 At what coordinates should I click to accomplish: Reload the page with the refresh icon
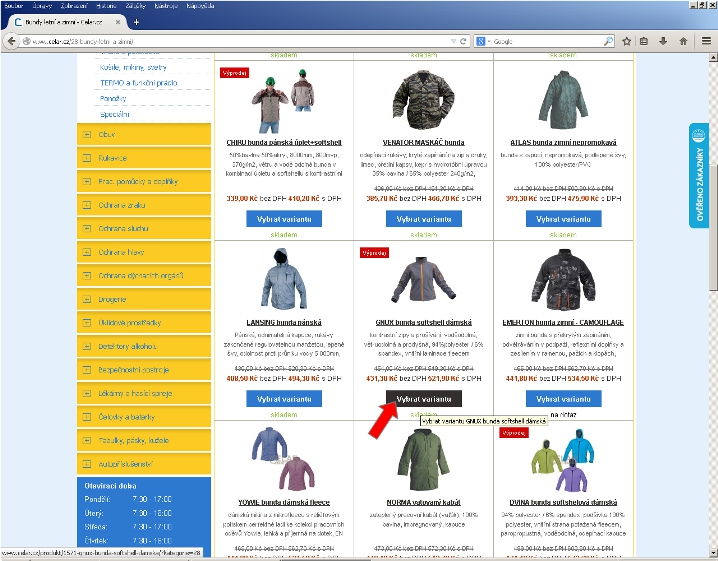tap(463, 41)
